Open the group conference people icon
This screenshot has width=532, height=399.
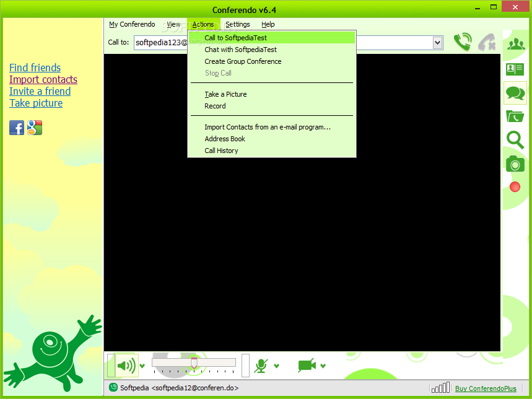click(x=516, y=44)
